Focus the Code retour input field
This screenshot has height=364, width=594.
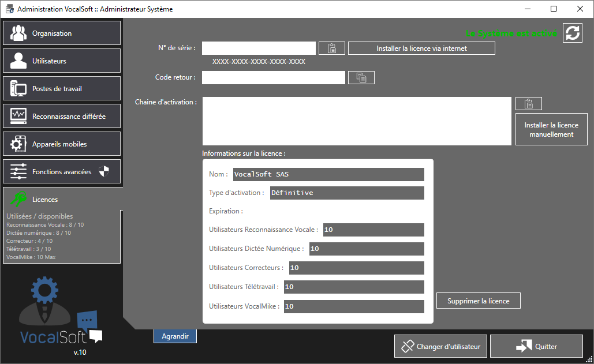(274, 77)
